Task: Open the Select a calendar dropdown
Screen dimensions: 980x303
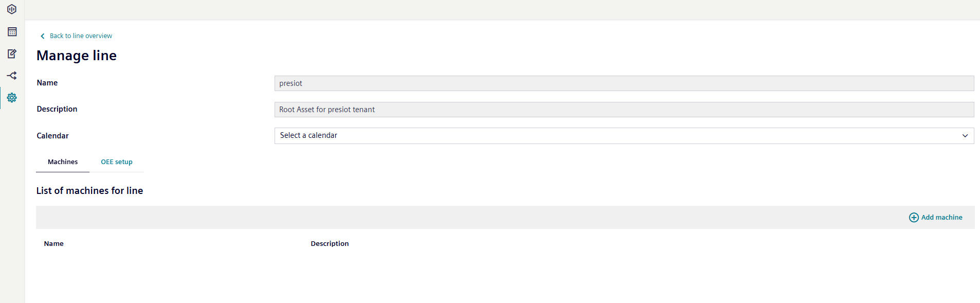Action: click(624, 136)
